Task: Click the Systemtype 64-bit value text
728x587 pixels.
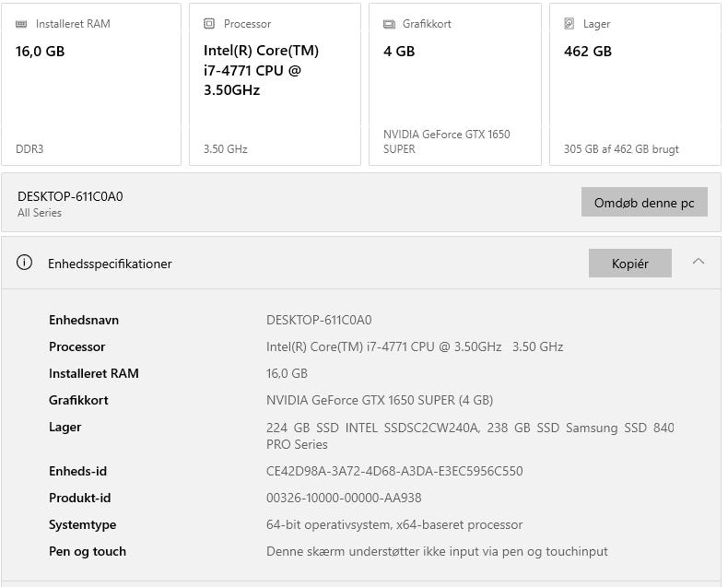Action: point(394,524)
